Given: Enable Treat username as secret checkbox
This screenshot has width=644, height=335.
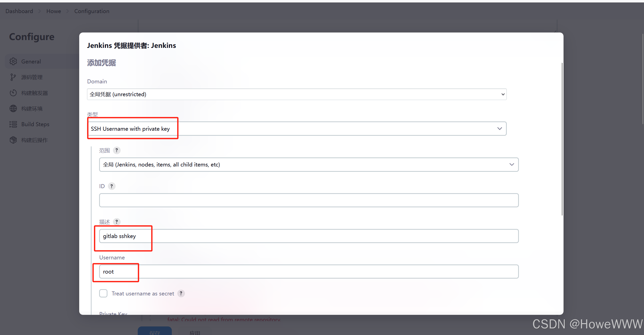Looking at the screenshot, I should tap(103, 293).
